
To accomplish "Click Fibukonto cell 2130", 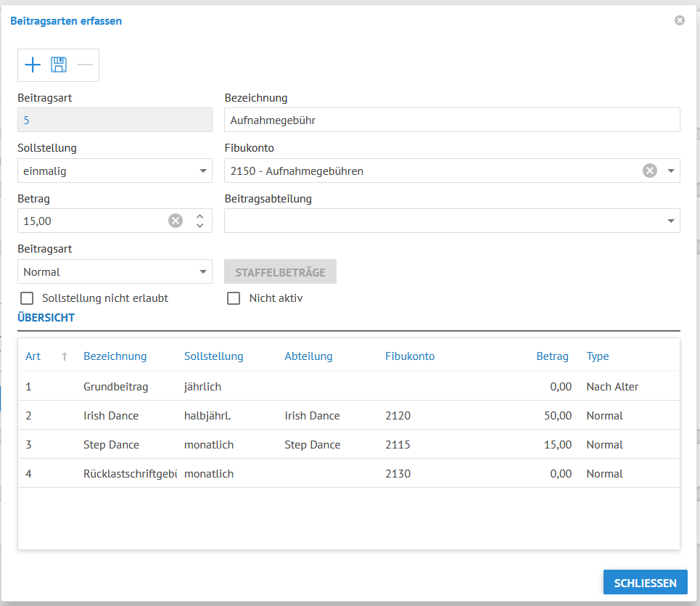I will [398, 474].
